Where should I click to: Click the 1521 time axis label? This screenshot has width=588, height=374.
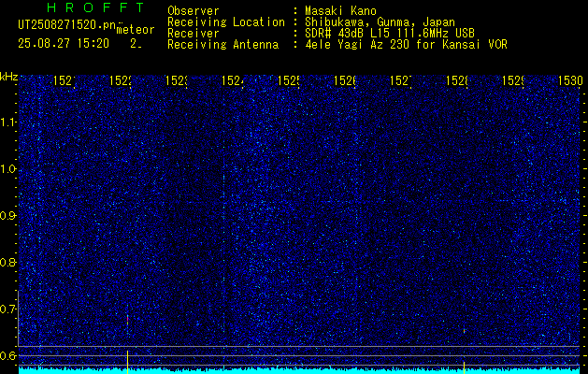click(x=65, y=80)
